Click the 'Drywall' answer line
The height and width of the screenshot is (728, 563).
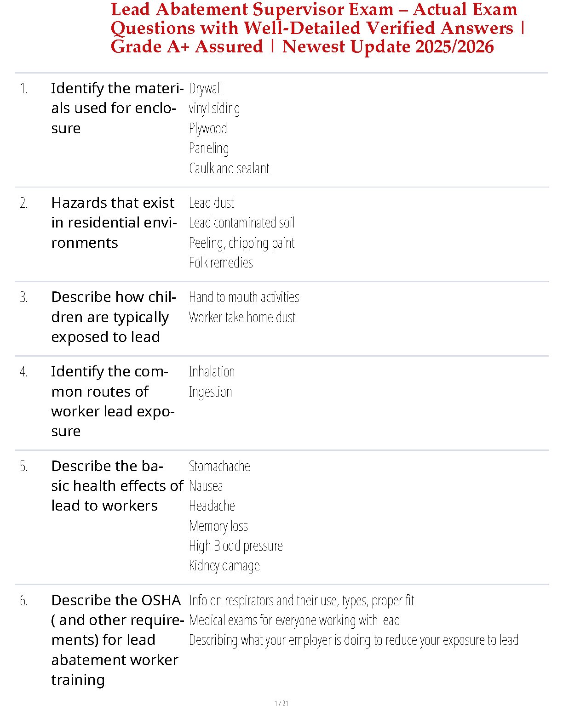(x=206, y=88)
